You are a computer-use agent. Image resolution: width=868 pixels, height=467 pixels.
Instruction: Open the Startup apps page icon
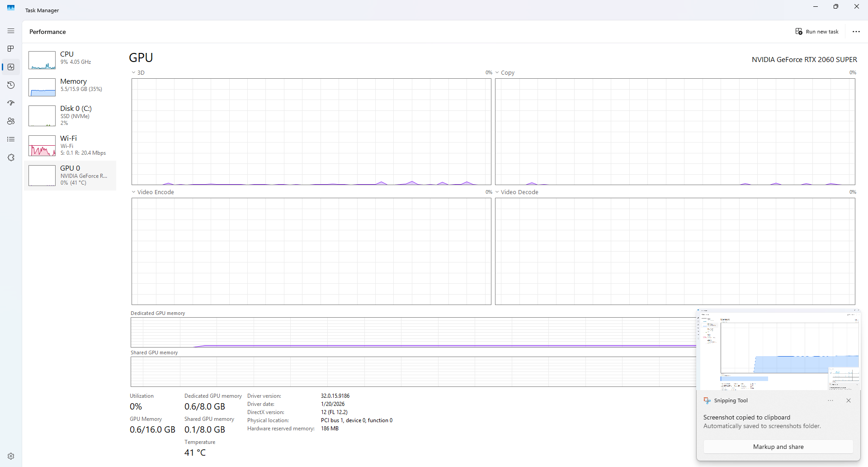[x=11, y=103]
